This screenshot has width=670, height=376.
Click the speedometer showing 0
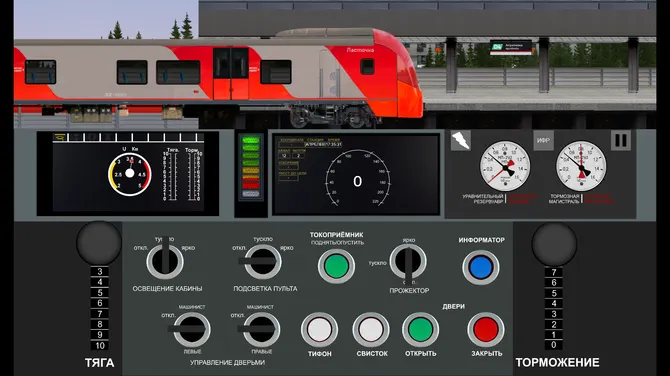pyautogui.click(x=357, y=179)
